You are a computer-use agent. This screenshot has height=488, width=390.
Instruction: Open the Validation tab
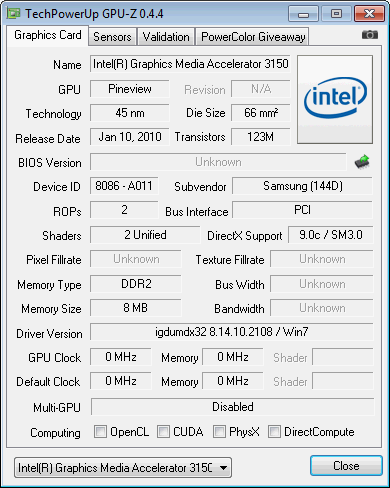click(166, 37)
